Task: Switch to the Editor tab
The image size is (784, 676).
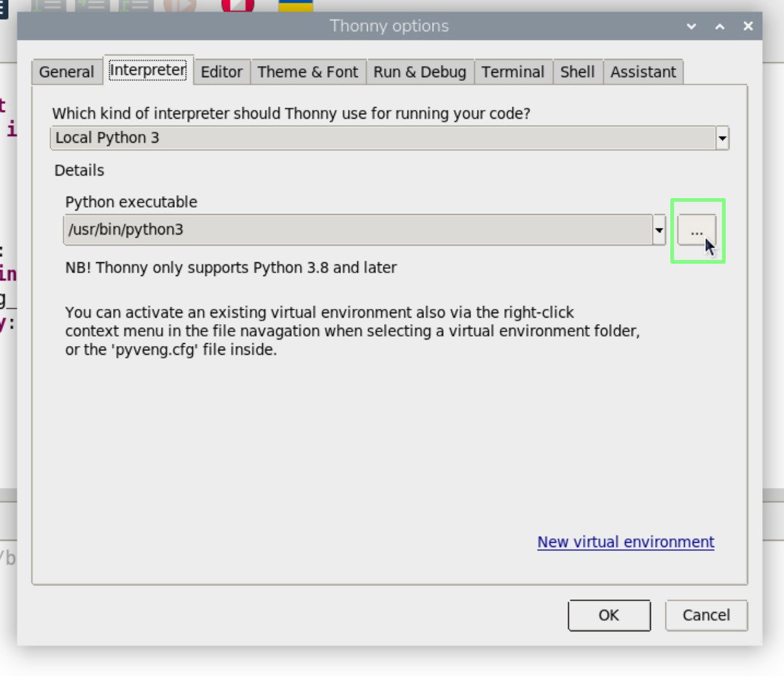Action: pos(222,72)
